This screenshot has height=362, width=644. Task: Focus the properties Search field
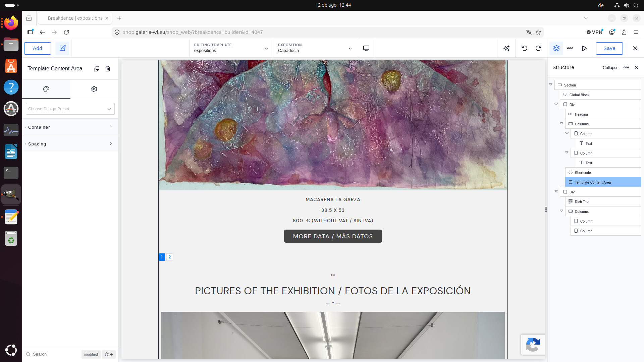point(52,354)
